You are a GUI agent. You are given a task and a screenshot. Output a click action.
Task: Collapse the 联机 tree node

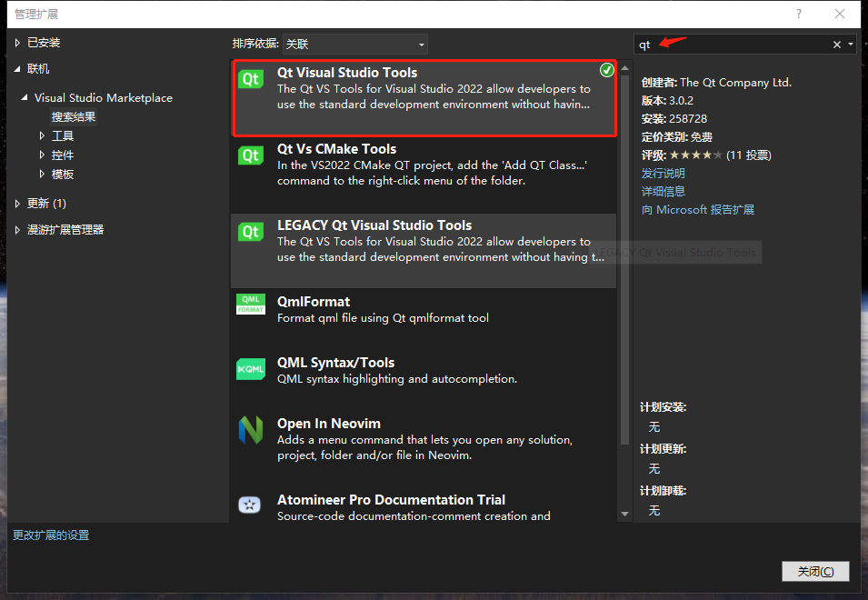click(x=17, y=68)
